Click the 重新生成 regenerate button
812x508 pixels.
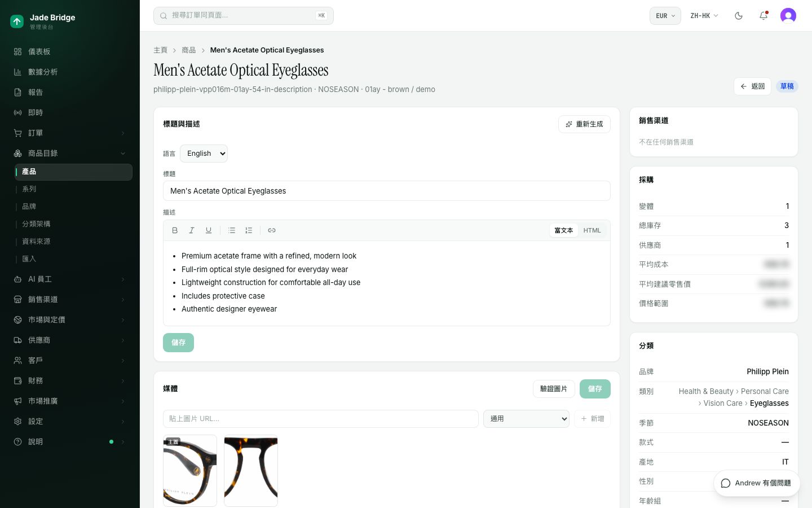[x=584, y=124]
